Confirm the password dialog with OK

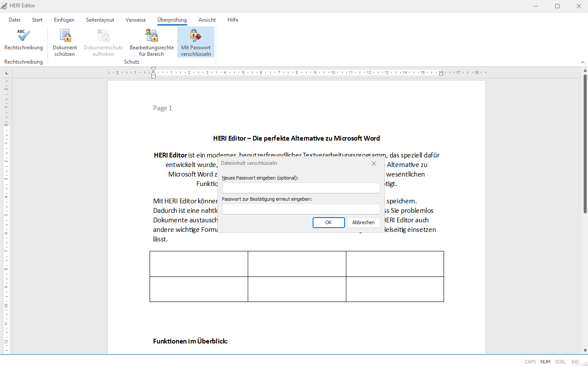(328, 222)
